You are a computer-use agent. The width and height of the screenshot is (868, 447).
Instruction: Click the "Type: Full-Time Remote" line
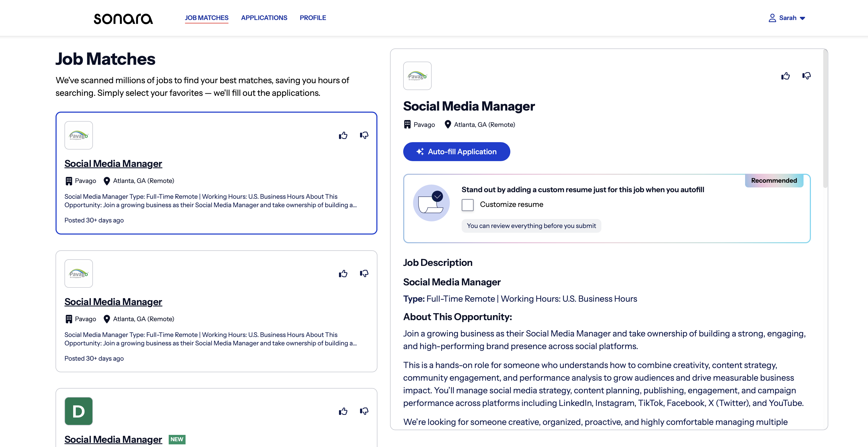click(x=520, y=299)
